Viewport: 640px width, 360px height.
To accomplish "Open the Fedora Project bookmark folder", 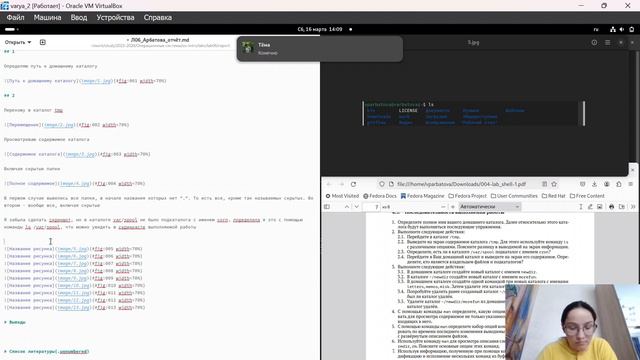I will [467, 196].
